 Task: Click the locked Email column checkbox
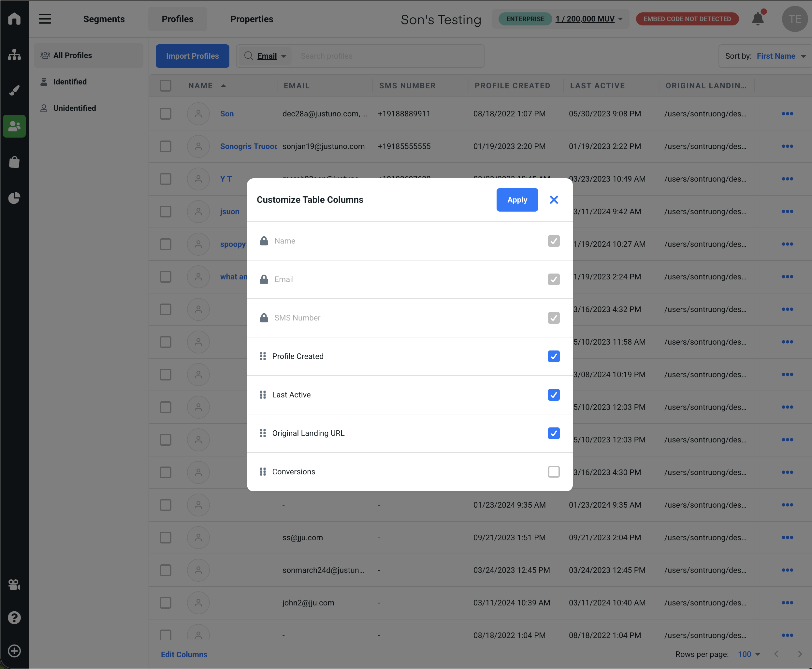[554, 279]
